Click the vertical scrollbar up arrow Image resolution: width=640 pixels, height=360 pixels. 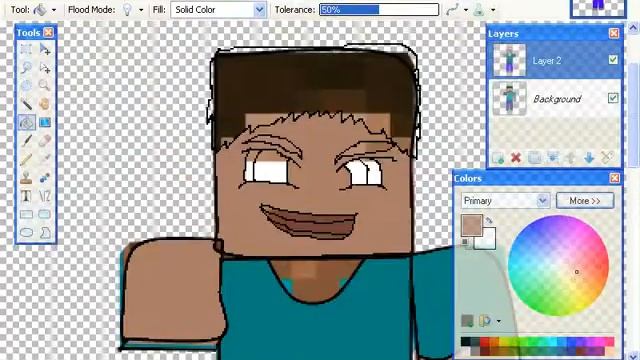click(x=633, y=28)
